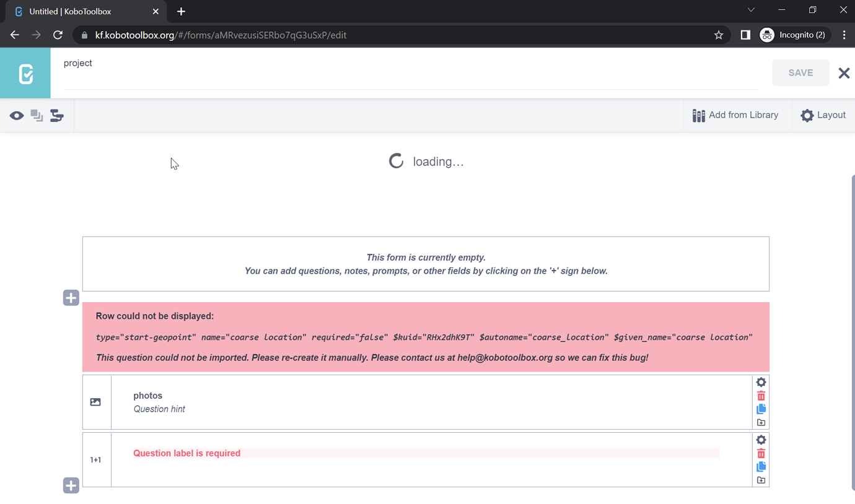The image size is (855, 504).
Task: Duplicate the photos question with the copy icon
Action: pyautogui.click(x=761, y=409)
